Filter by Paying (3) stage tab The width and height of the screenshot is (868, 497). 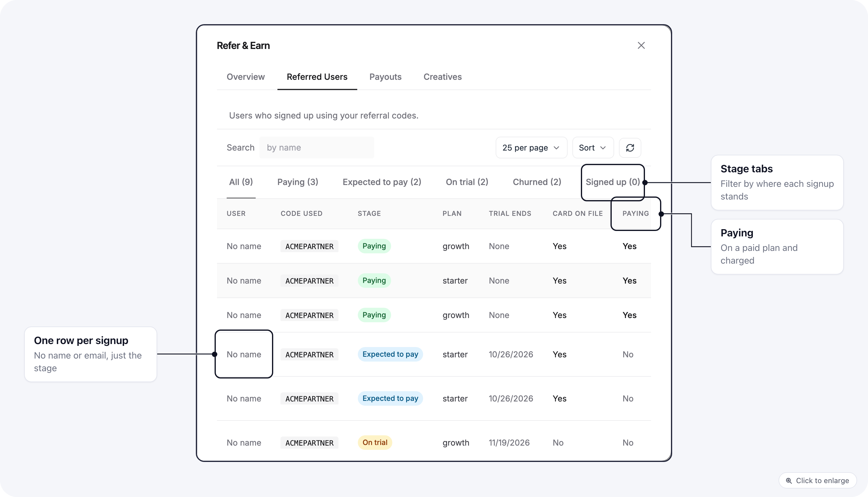coord(297,182)
